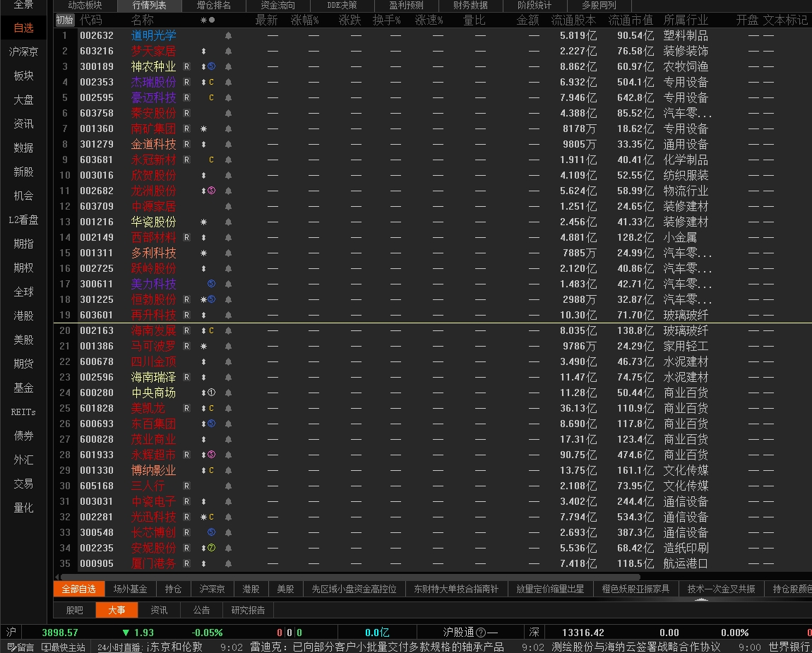The image size is (812, 653).
Task: Click the Shenzhen index value 13316.42
Action: pos(583,633)
